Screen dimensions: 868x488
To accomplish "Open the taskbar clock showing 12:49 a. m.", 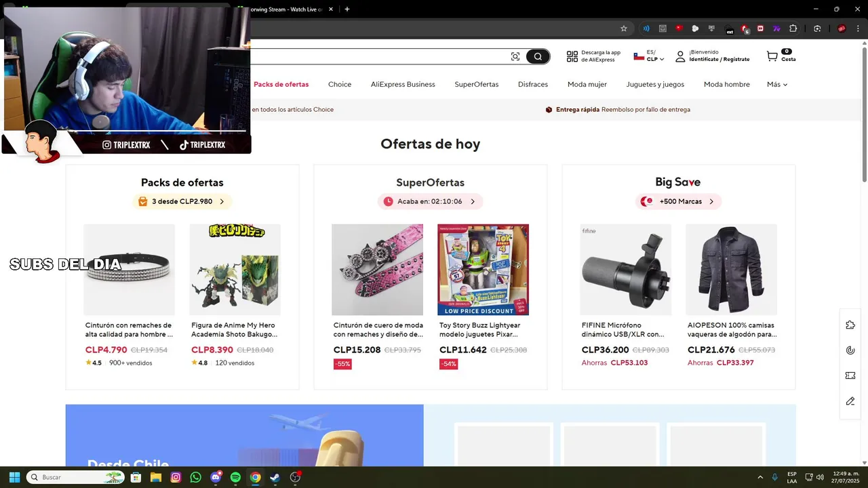I will coord(846,477).
